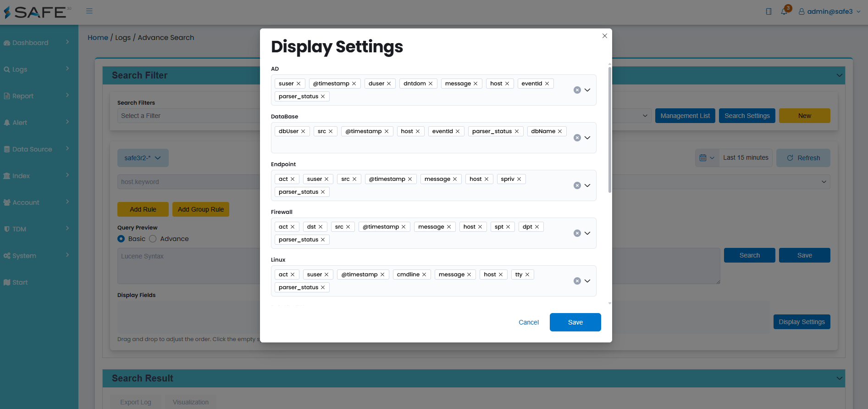The width and height of the screenshot is (868, 409).
Task: Clear all Firewall field tags
Action: tap(577, 233)
